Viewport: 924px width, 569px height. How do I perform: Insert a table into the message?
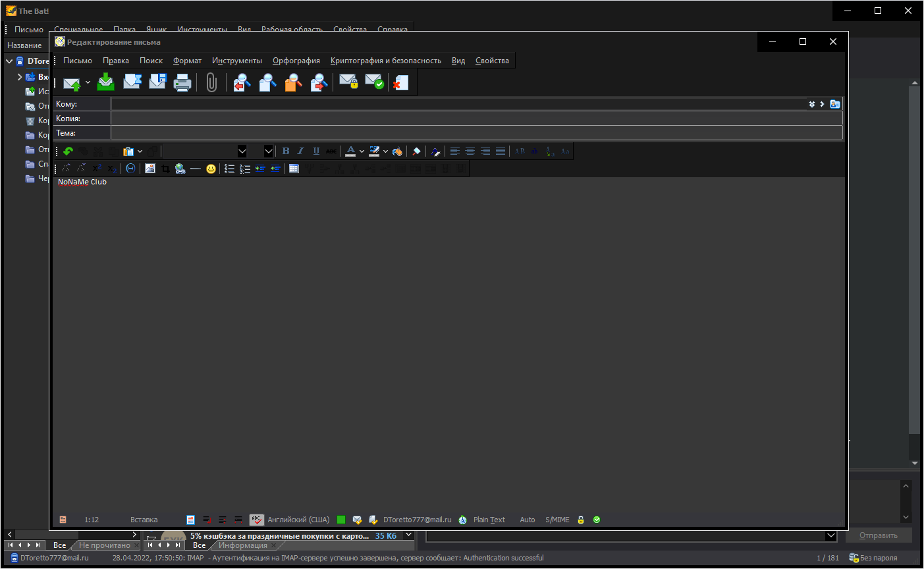pos(294,169)
